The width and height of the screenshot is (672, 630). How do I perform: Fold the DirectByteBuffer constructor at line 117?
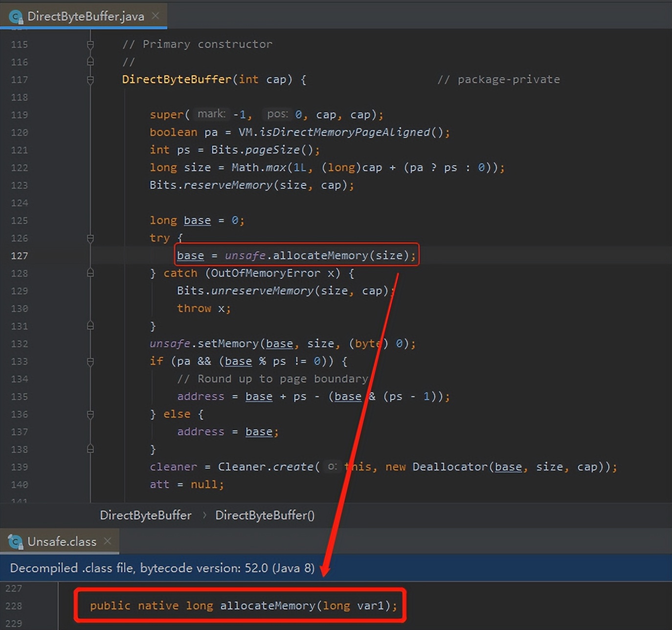point(90,80)
